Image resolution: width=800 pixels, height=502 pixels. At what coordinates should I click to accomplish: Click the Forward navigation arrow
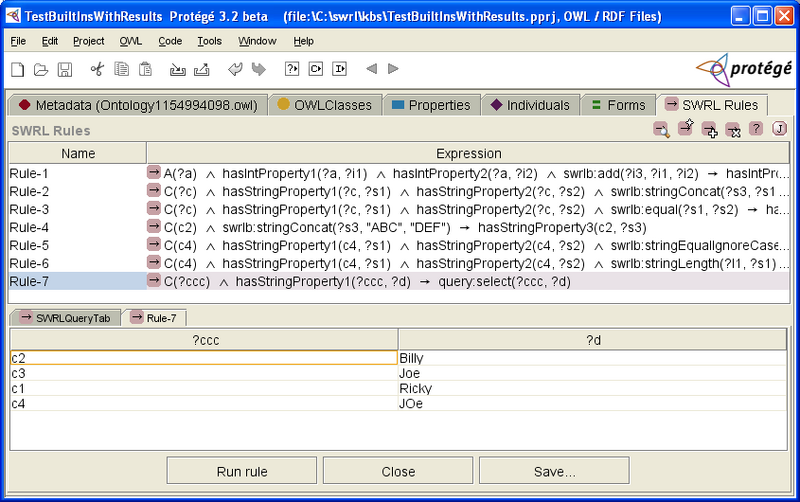point(393,68)
